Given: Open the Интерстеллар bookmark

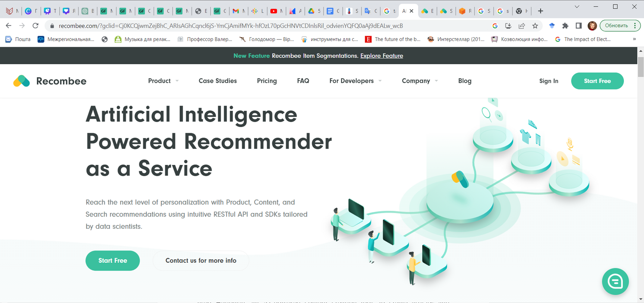Looking at the screenshot, I should click(x=456, y=39).
